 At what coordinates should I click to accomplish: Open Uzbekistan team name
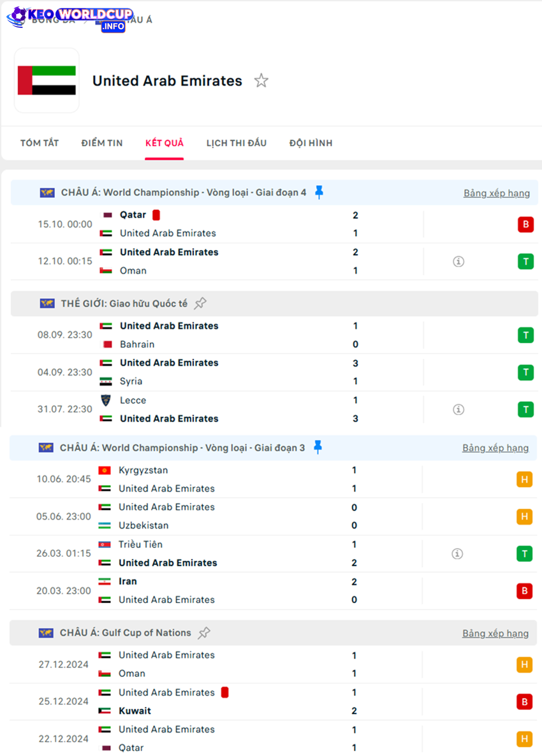143,525
